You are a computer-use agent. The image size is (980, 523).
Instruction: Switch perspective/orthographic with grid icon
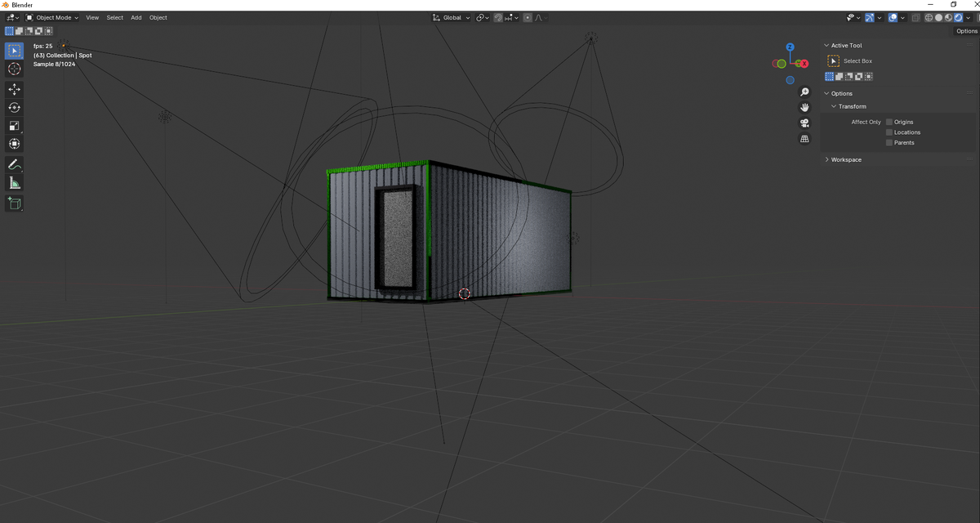[x=804, y=139]
